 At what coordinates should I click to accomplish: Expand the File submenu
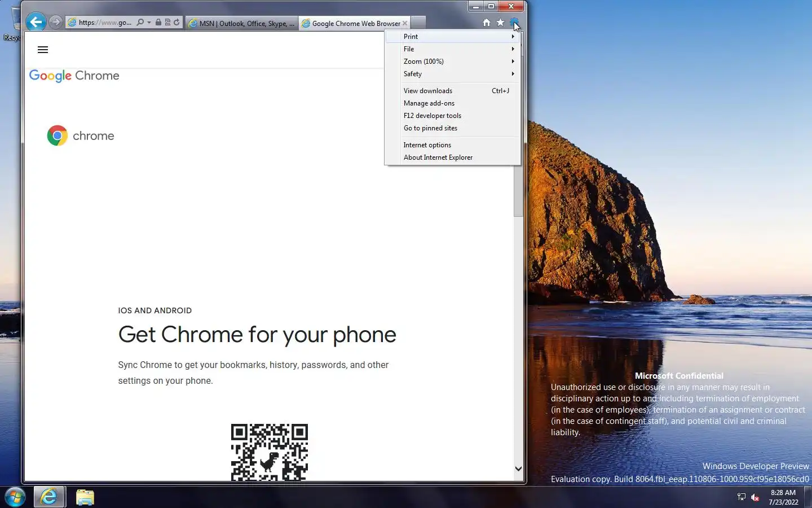click(x=453, y=49)
